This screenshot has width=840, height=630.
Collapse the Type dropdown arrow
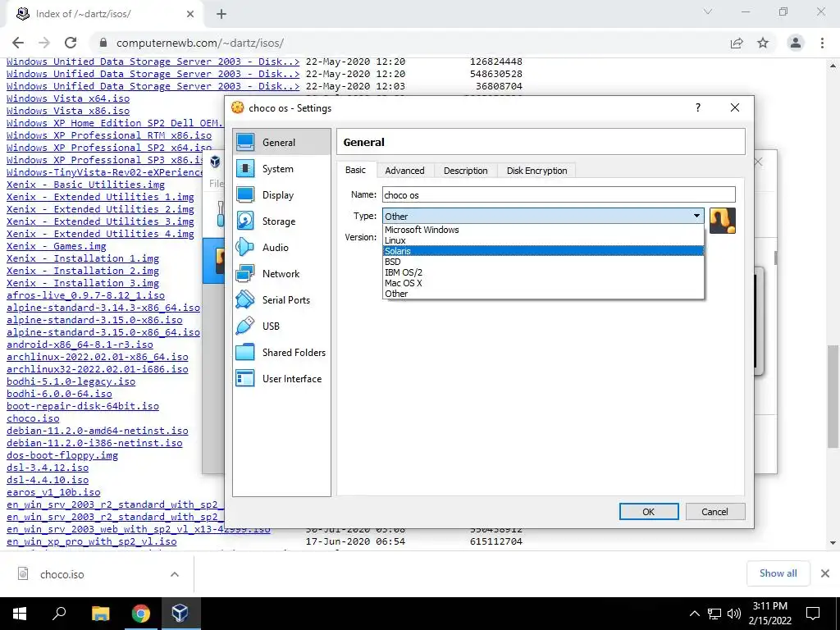[x=696, y=216]
